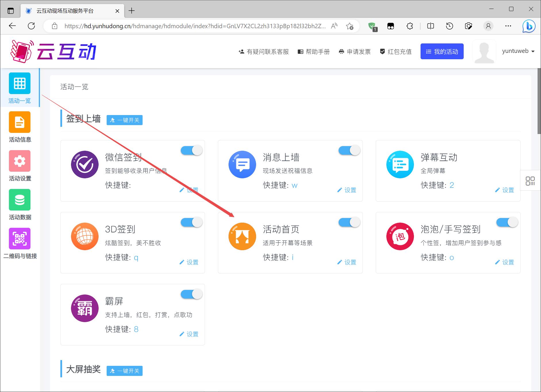The image size is (541, 392).
Task: Open the browser profile icon
Action: (488, 26)
